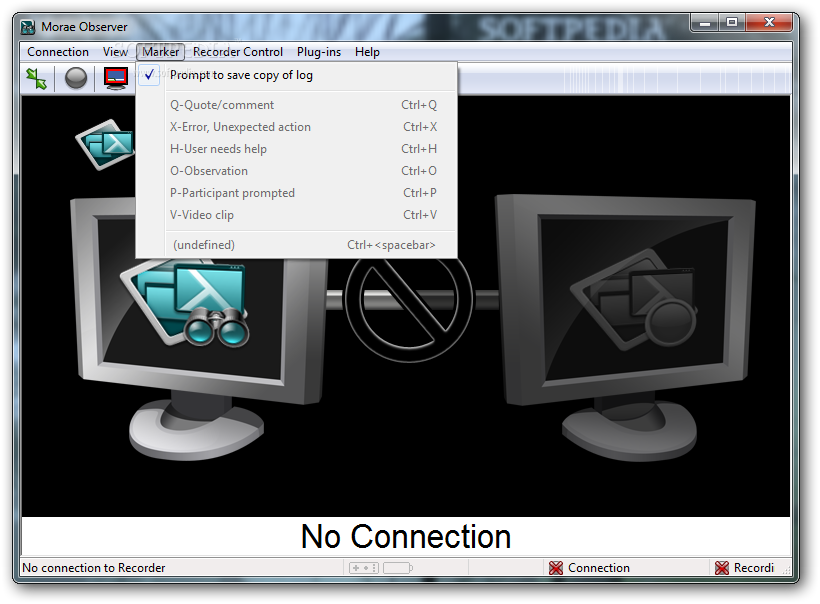
Task: Open the Connection menu
Action: pos(58,52)
